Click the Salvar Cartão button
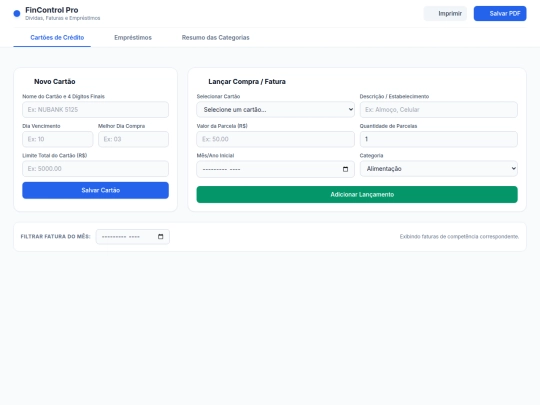The image size is (540, 405). 95,190
